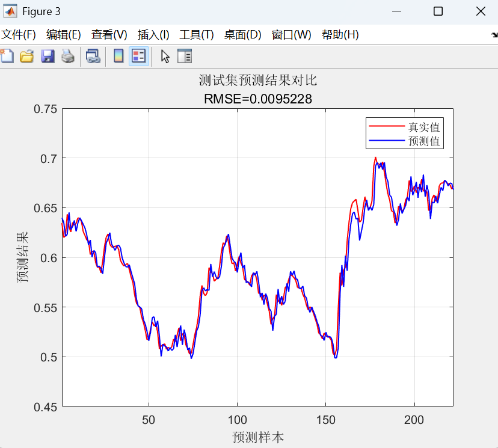498x448 pixels.
Task: Open the 桌面(D) menu
Action: pos(242,35)
